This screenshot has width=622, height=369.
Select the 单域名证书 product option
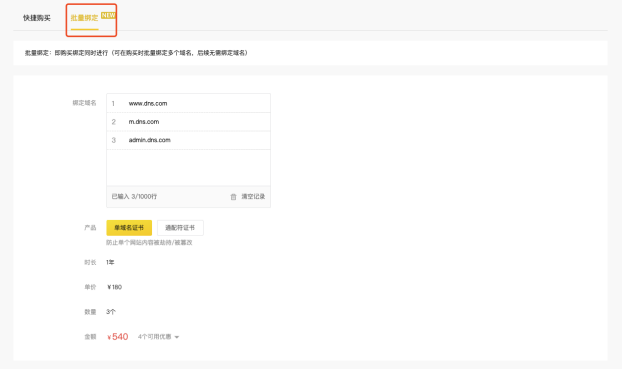tap(129, 228)
